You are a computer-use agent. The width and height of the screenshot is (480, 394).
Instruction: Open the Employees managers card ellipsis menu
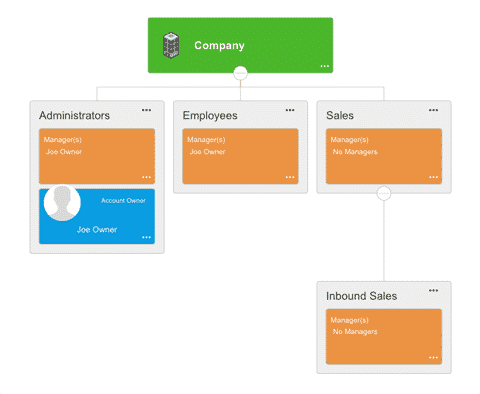tap(290, 177)
